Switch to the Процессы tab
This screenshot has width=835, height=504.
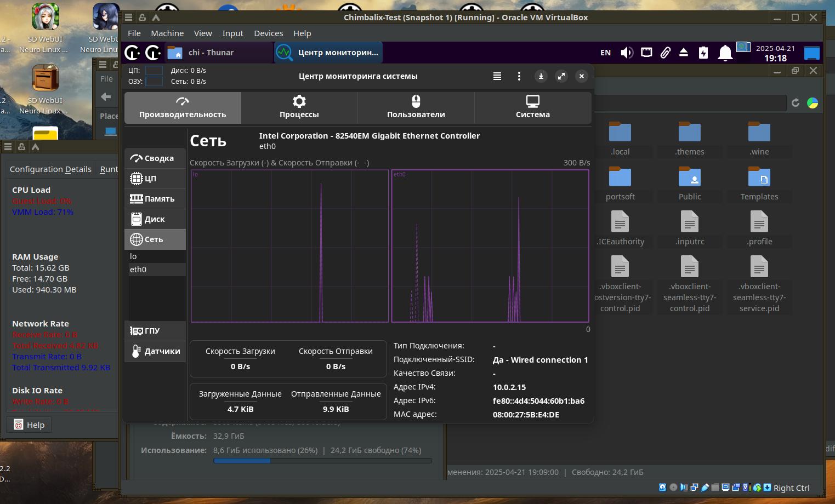point(299,107)
